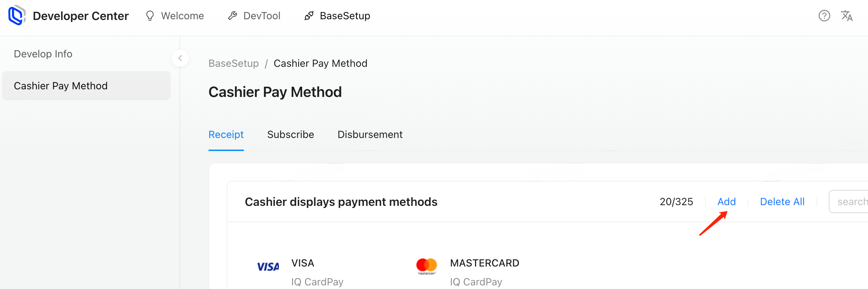Viewport: 868px width, 289px height.
Task: Open the help question mark icon
Action: coord(824,16)
